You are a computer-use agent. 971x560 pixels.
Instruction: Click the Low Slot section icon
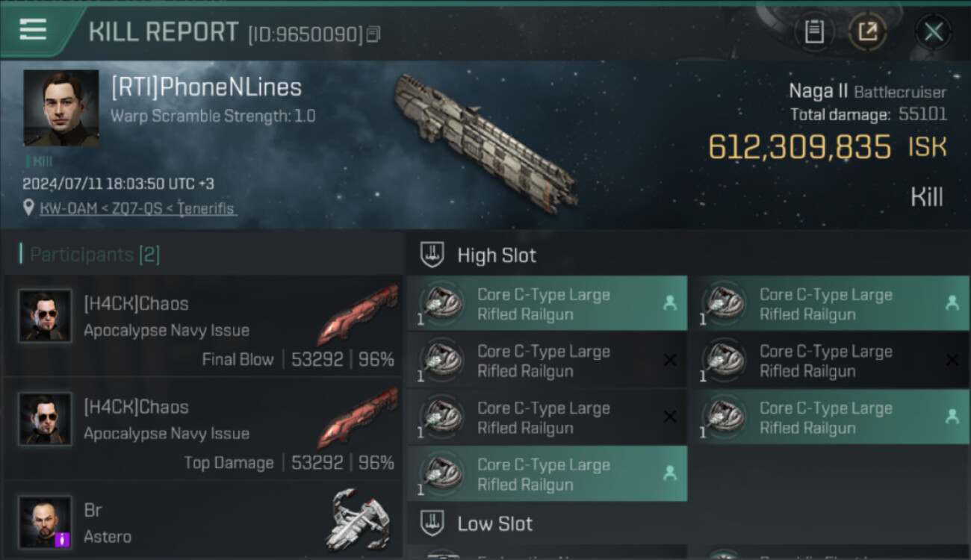(x=432, y=523)
